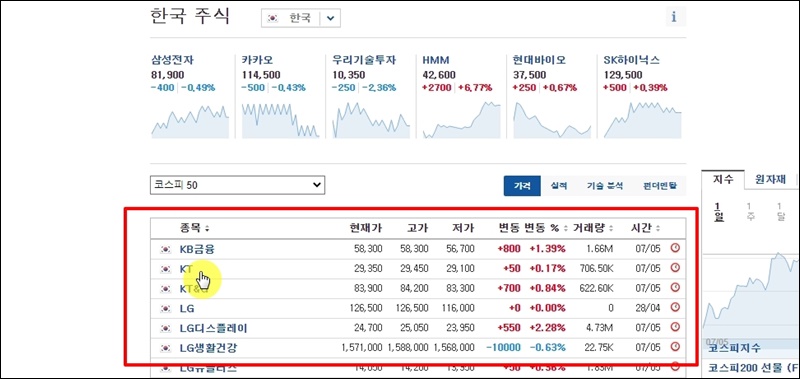This screenshot has width=800, height=379.
Task: Click LG생활건강 change value -10000
Action: 503,348
